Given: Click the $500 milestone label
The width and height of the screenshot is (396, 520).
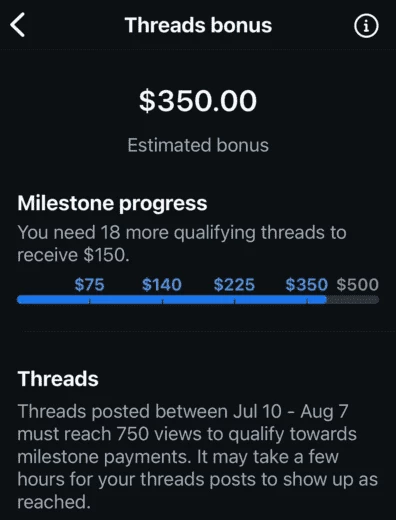Looking at the screenshot, I should click(x=357, y=285).
